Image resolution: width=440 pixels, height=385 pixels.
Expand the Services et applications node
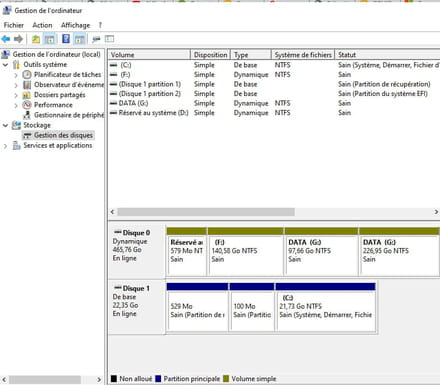pyautogui.click(x=5, y=146)
